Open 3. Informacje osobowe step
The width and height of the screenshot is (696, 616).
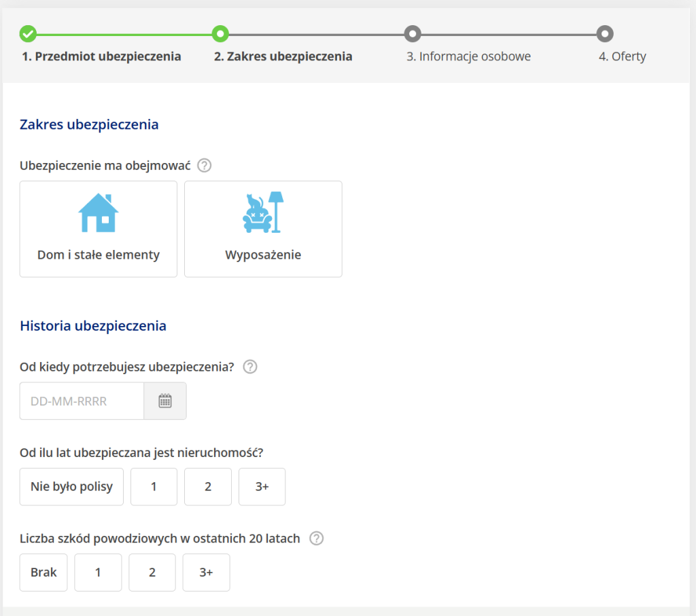[x=468, y=56]
